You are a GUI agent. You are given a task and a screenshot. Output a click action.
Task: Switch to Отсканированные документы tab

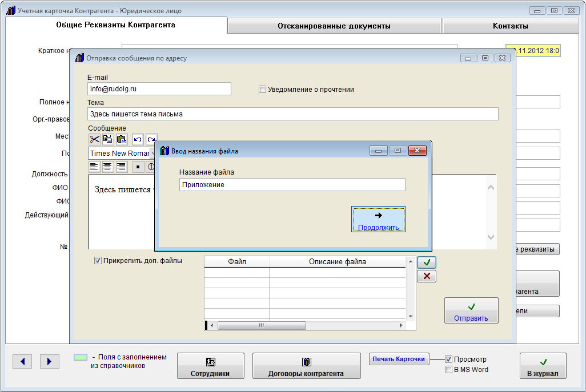tap(334, 26)
